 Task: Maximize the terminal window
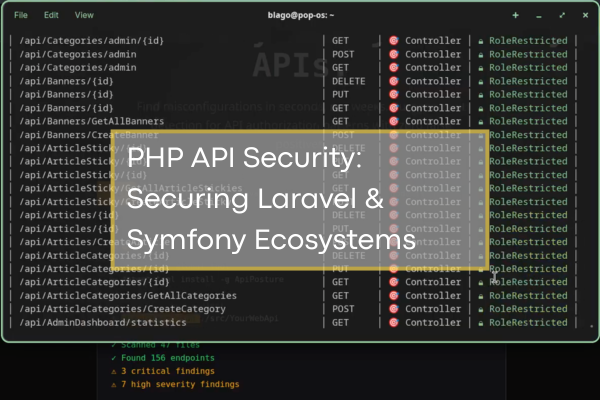tap(562, 15)
